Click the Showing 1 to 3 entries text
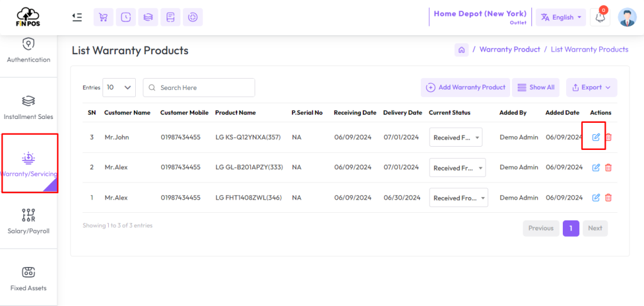 point(118,225)
